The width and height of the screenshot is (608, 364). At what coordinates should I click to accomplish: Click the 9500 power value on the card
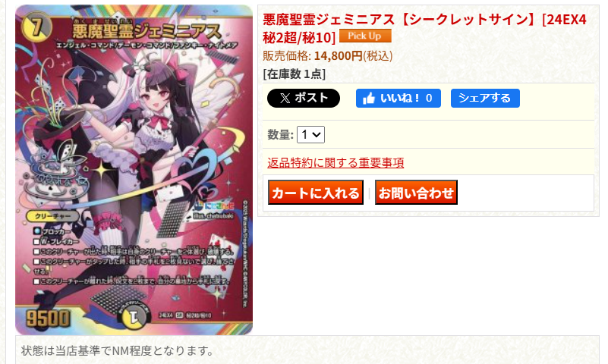48,318
